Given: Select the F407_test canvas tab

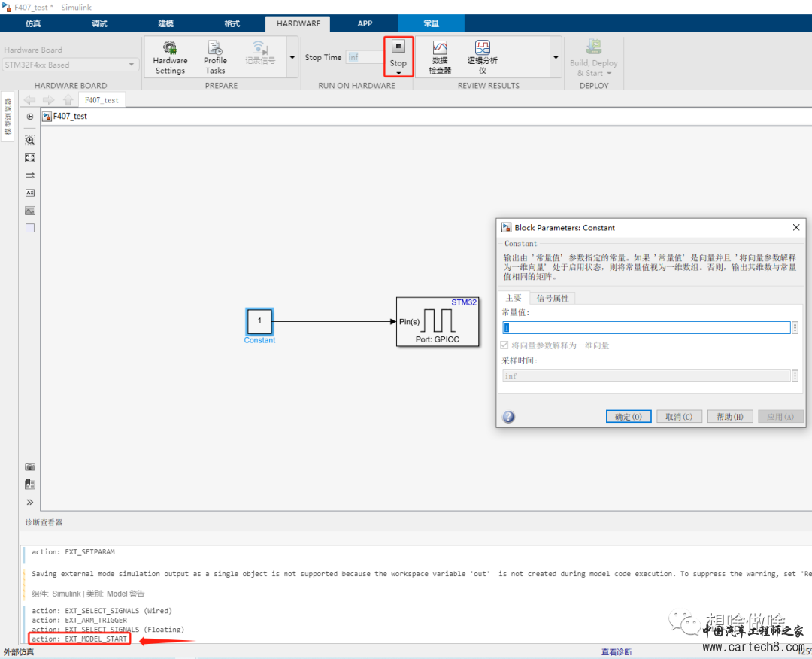Looking at the screenshot, I should (x=101, y=100).
